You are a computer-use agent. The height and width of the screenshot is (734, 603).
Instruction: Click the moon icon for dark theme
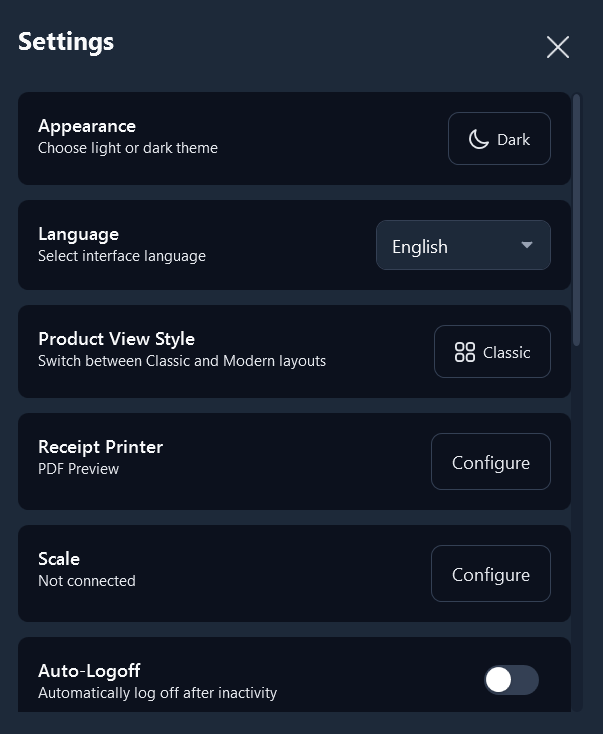[479, 139]
